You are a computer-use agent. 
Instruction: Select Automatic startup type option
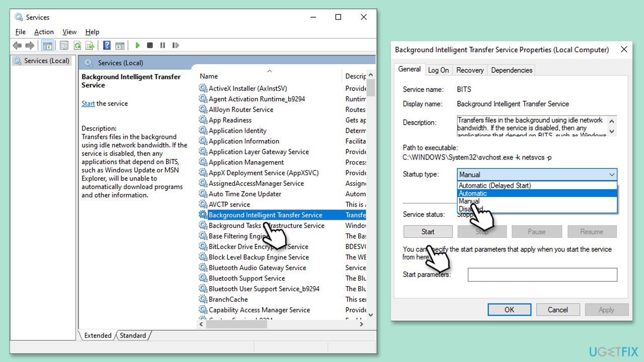[537, 194]
